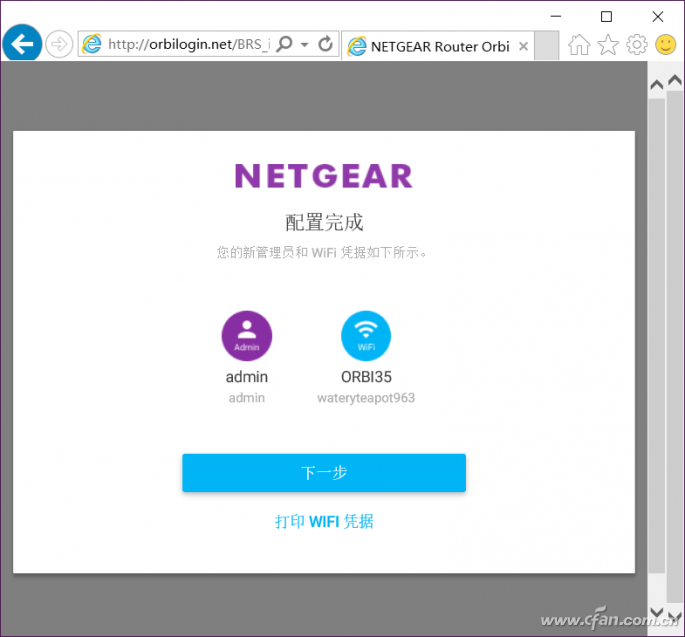
Task: Click the blue WiFi network icon
Action: [366, 336]
